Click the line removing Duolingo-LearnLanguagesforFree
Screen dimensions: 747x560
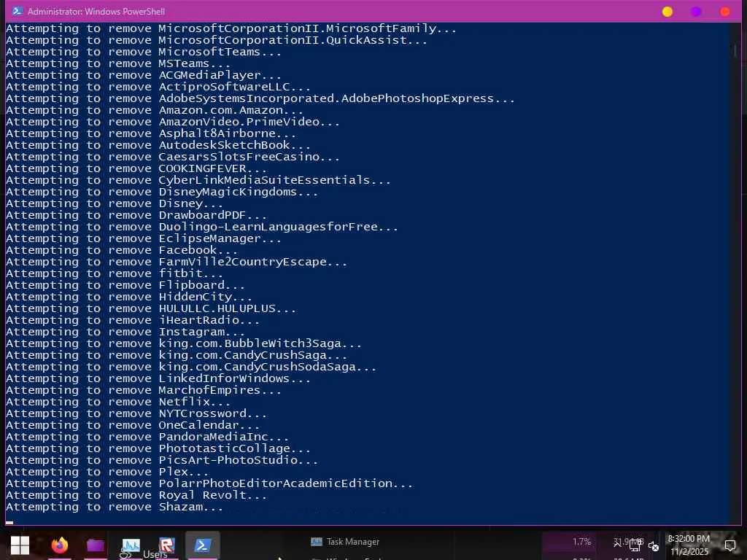pyautogui.click(x=202, y=227)
